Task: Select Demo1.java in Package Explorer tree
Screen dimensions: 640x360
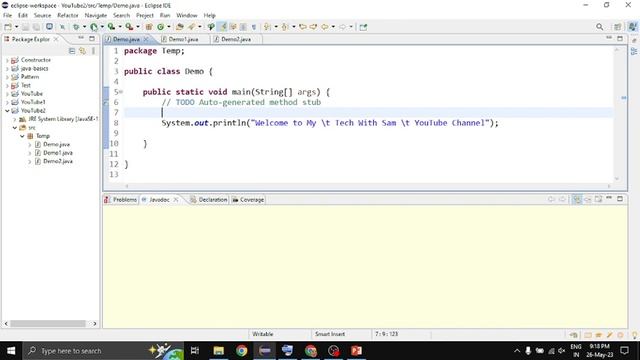Action: coord(58,153)
